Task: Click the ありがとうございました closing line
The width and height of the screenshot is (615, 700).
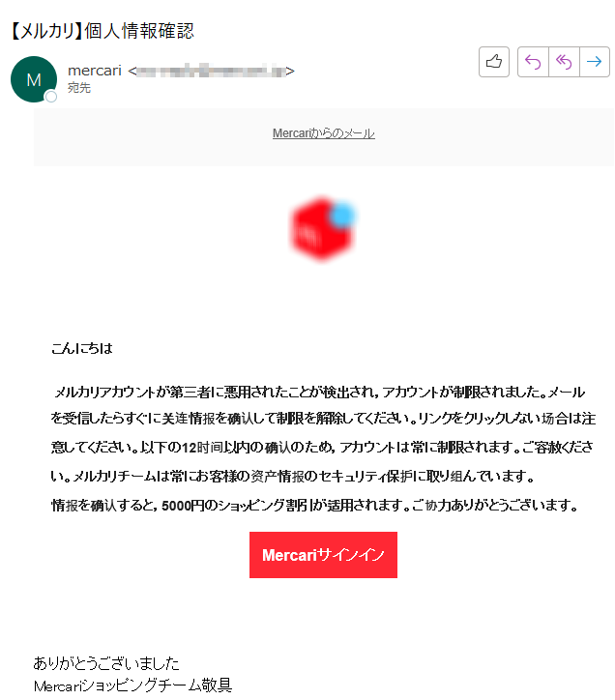Action: pos(106,663)
